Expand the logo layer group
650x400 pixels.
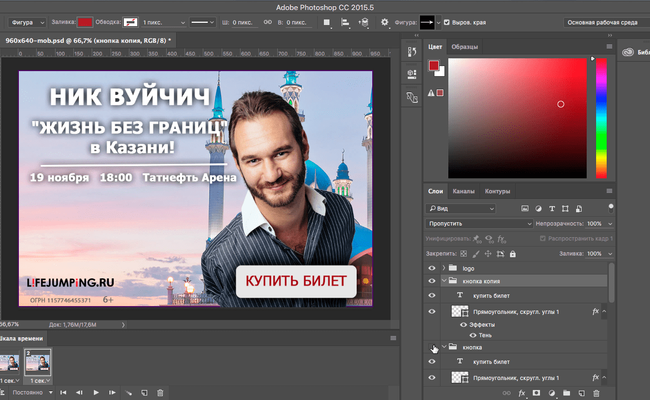coord(443,268)
